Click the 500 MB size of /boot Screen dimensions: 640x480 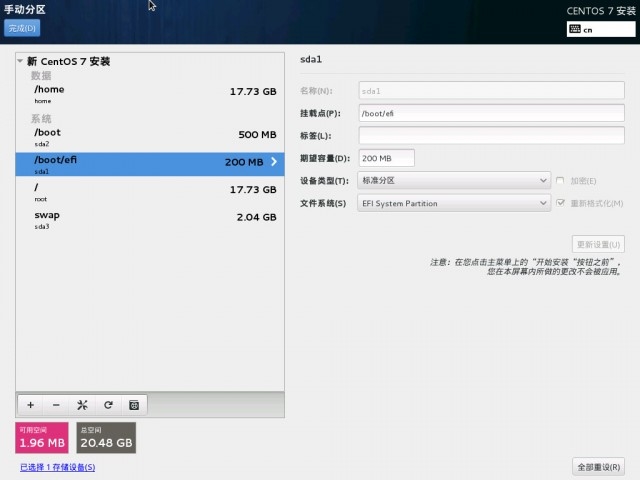(257, 135)
